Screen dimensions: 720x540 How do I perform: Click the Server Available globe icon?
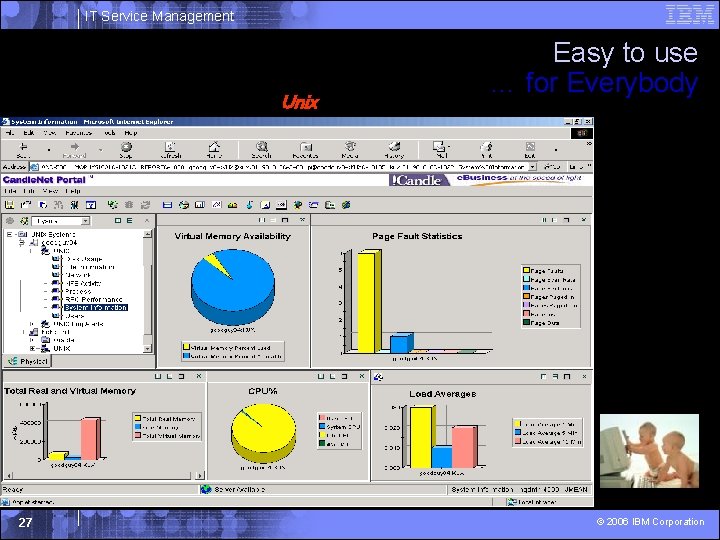tap(206, 489)
